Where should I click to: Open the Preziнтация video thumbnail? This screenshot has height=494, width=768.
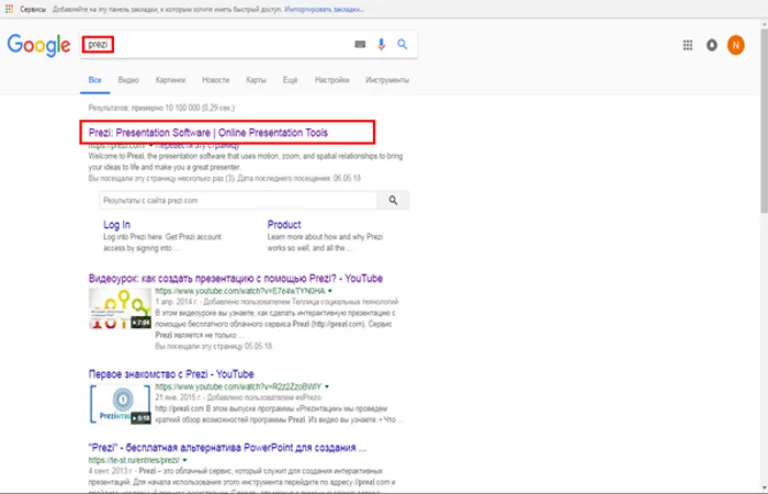click(x=120, y=404)
